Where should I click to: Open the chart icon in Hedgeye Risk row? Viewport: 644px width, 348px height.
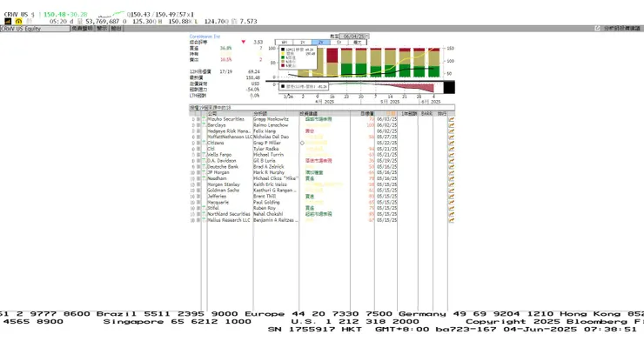pyautogui.click(x=452, y=131)
